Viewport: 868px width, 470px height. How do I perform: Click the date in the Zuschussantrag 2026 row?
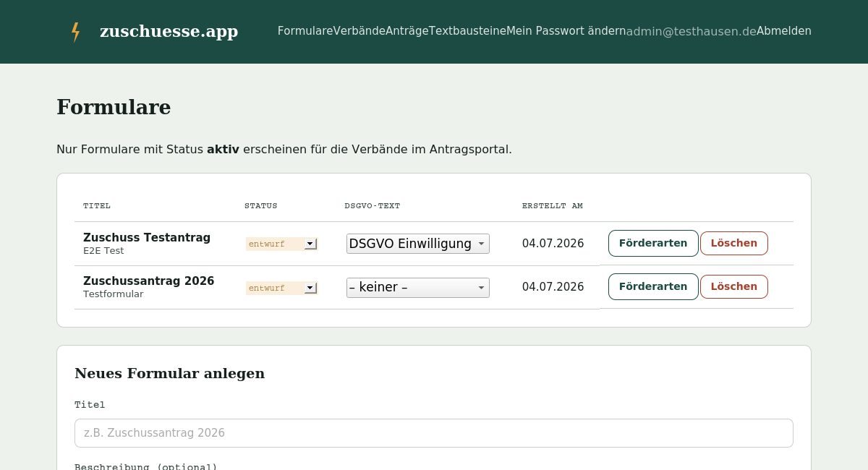point(553,286)
